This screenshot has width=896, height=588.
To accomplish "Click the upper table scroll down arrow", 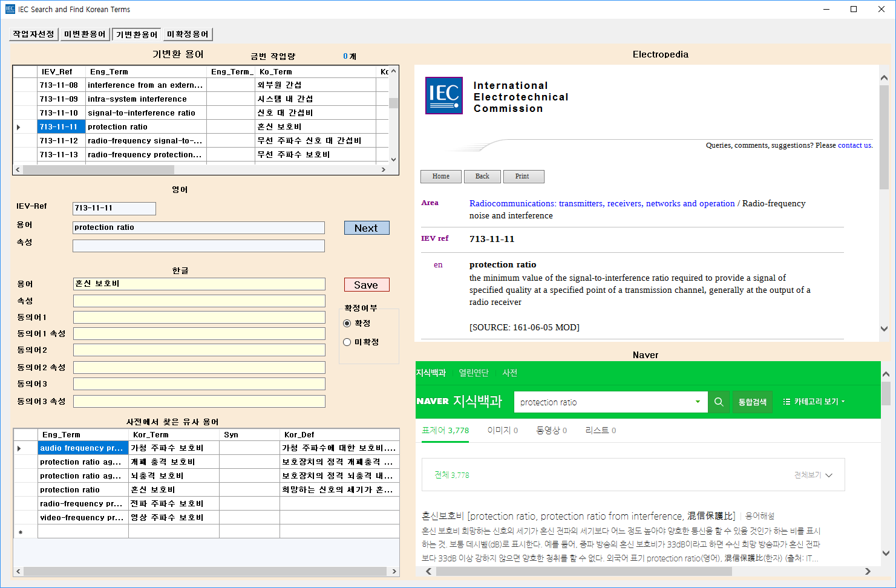I will point(394,160).
